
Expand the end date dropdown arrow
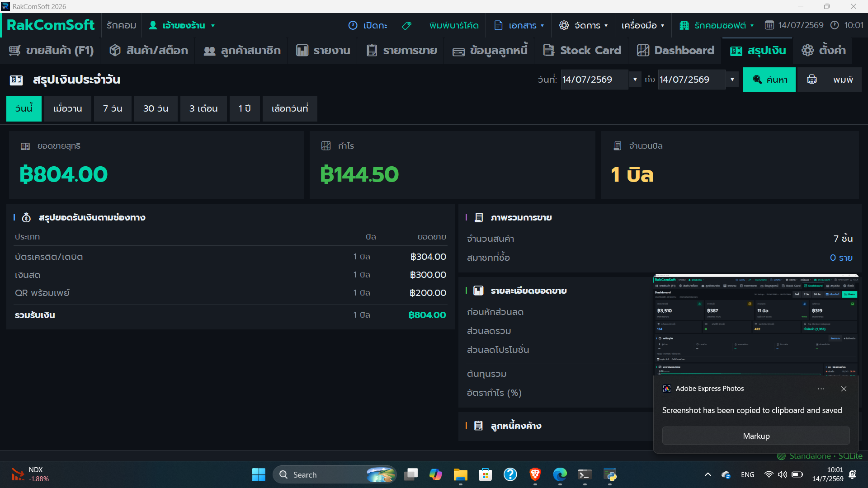click(x=732, y=80)
